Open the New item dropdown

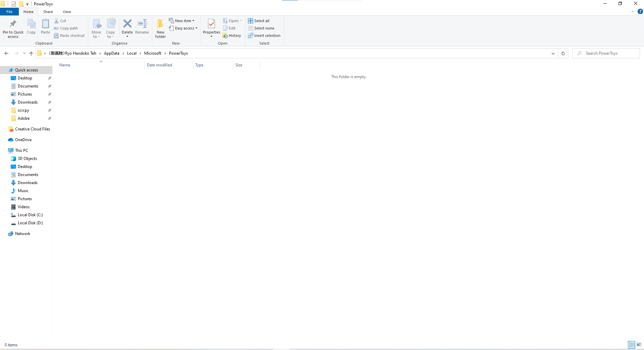pyautogui.click(x=182, y=20)
